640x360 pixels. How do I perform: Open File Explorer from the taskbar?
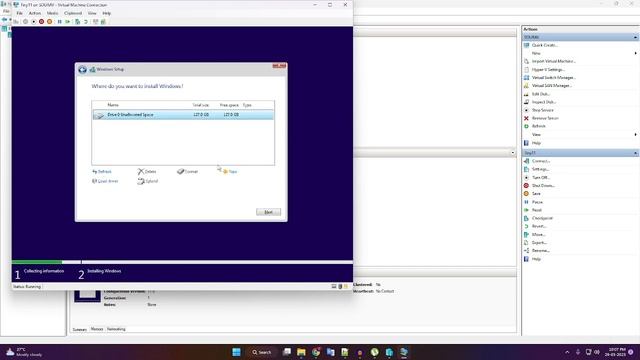[x=301, y=352]
